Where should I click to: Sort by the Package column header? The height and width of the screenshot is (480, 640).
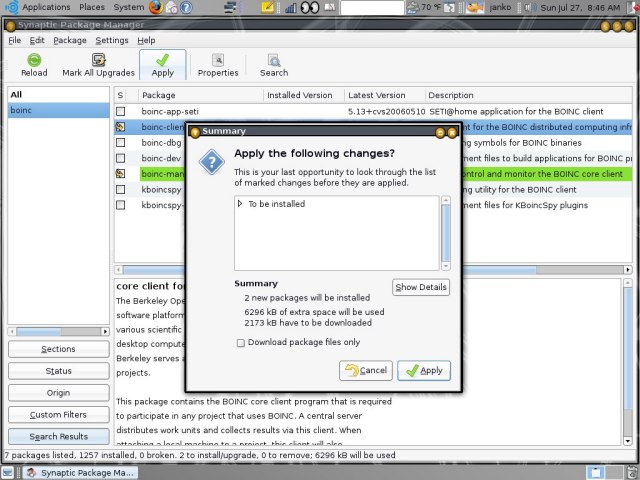pos(201,95)
